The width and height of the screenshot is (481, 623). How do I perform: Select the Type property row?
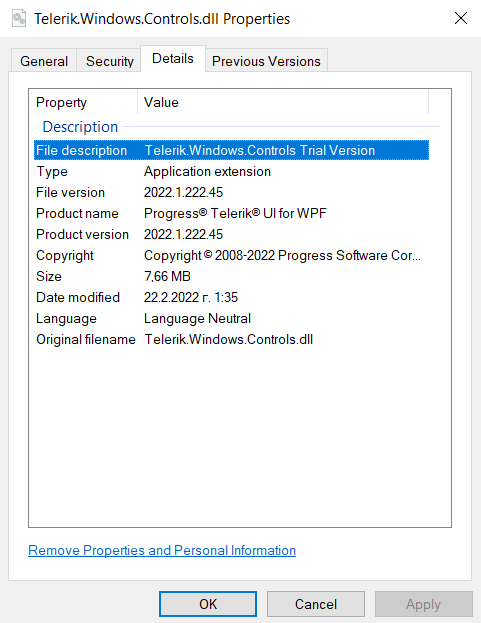[x=232, y=171]
